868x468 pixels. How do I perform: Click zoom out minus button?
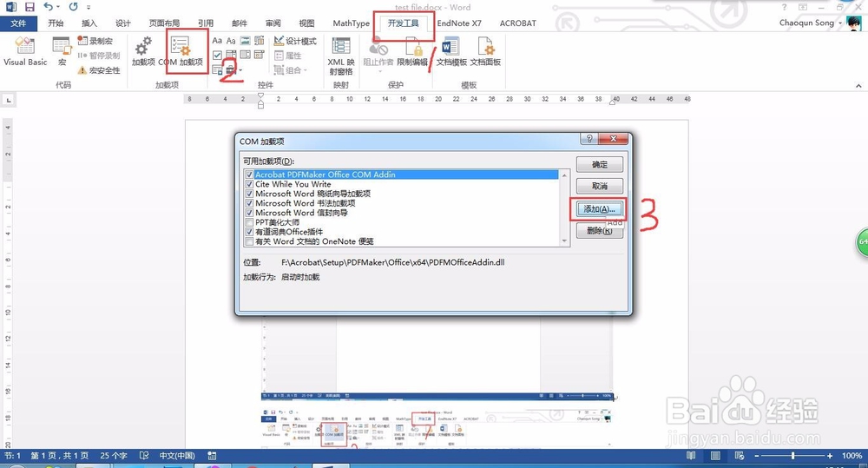(x=756, y=455)
